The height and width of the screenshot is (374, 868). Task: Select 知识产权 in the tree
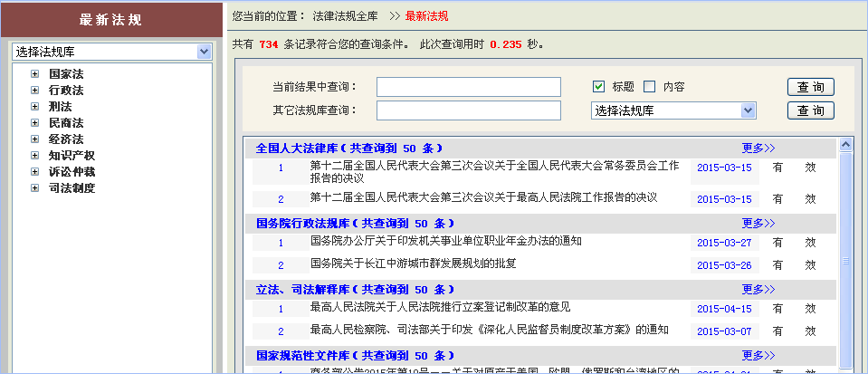72,155
